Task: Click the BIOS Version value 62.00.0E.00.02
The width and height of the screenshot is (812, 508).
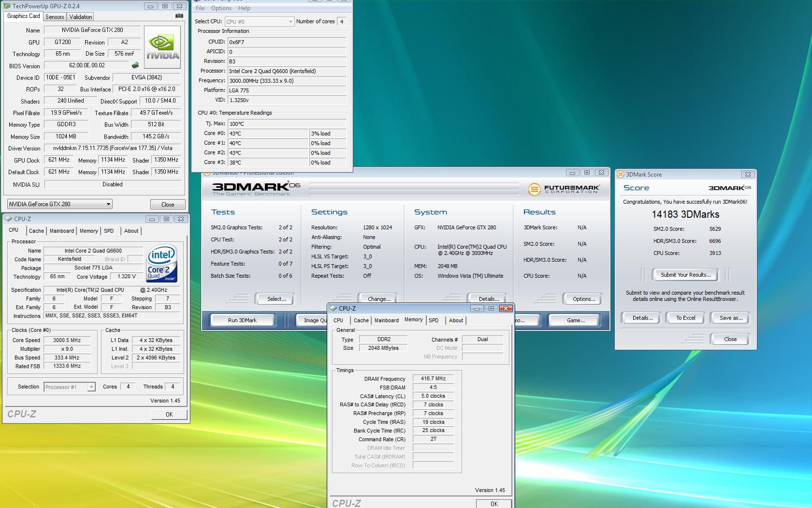Action: (x=87, y=65)
